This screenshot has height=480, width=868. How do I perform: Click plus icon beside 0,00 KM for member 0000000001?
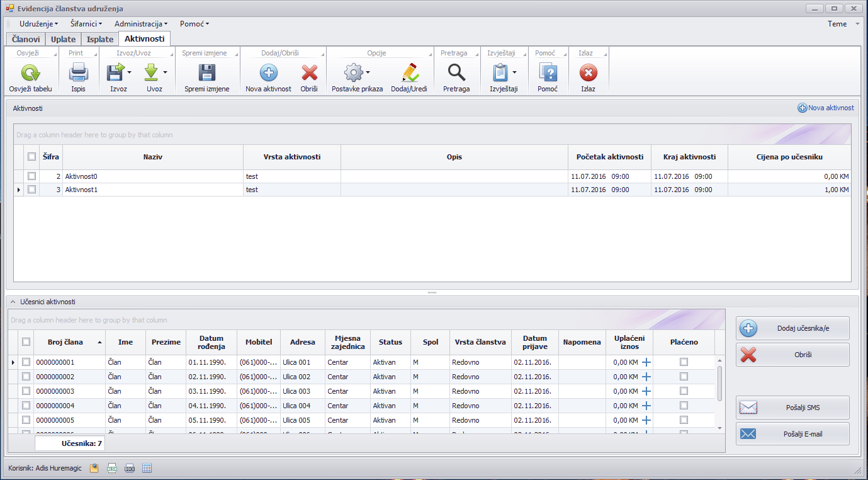click(646, 362)
